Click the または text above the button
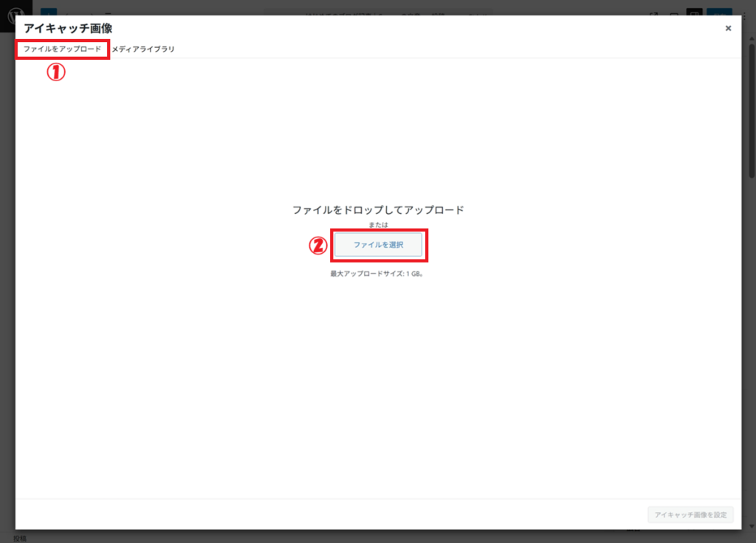 coord(378,224)
